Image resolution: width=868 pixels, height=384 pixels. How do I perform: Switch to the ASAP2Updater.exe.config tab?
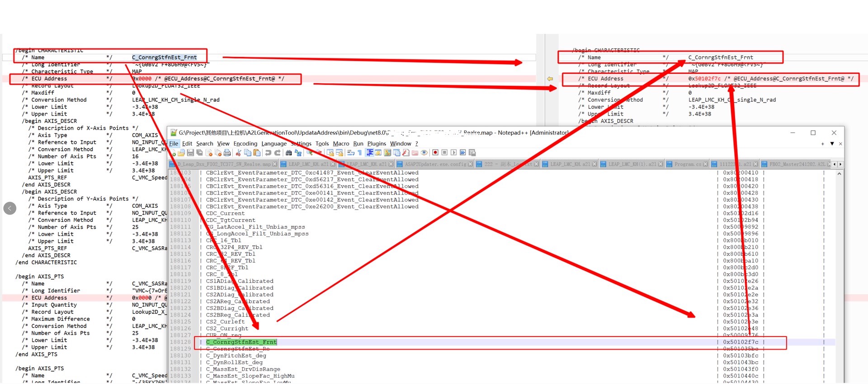coord(435,164)
